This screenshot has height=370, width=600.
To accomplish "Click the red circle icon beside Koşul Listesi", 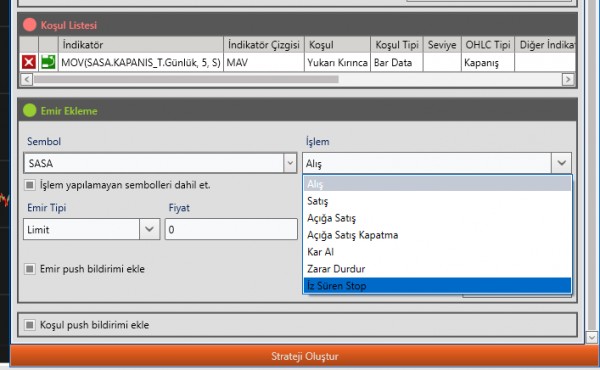I will pyautogui.click(x=29, y=25).
